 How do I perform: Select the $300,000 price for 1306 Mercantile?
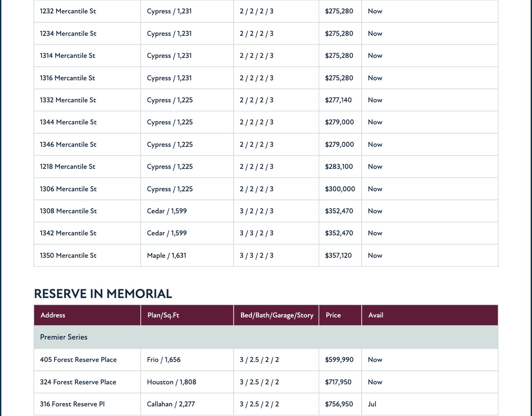coord(340,189)
